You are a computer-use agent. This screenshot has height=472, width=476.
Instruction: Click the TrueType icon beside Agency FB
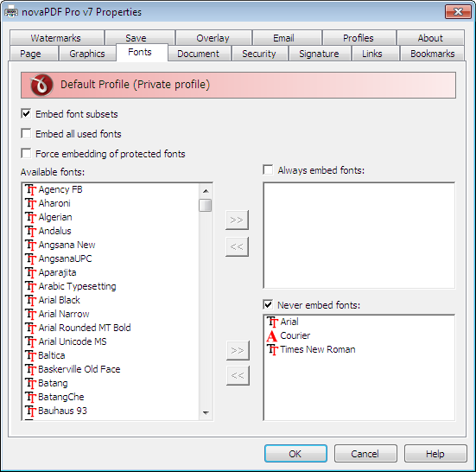pos(30,189)
